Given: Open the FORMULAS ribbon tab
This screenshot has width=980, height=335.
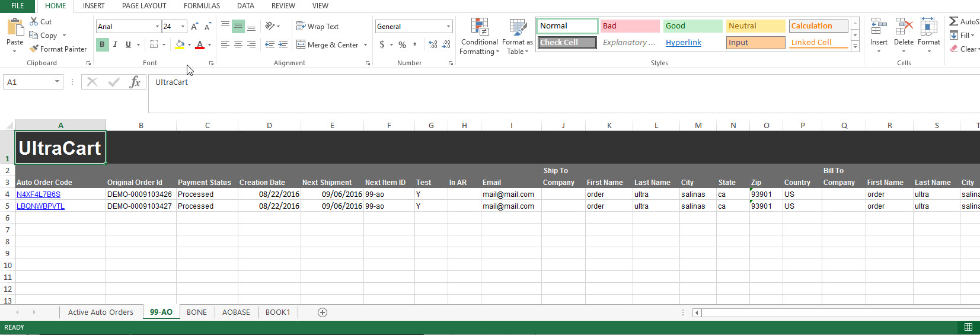Looking at the screenshot, I should coord(202,6).
